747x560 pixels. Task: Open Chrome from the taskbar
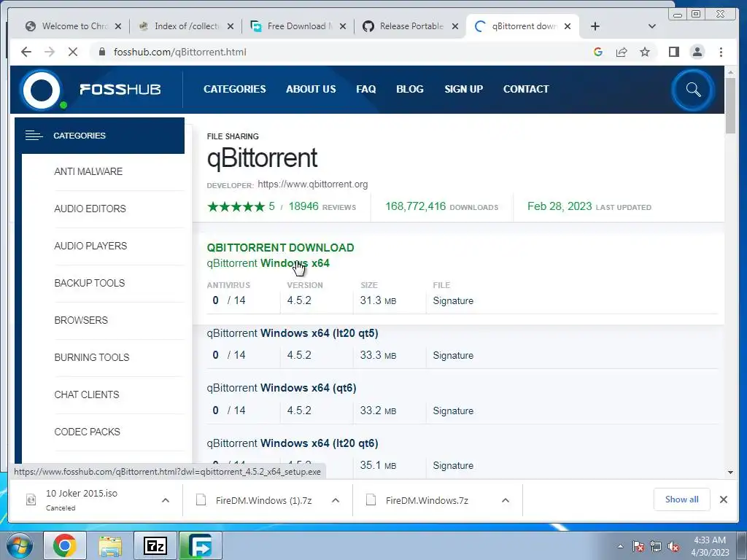click(x=65, y=545)
